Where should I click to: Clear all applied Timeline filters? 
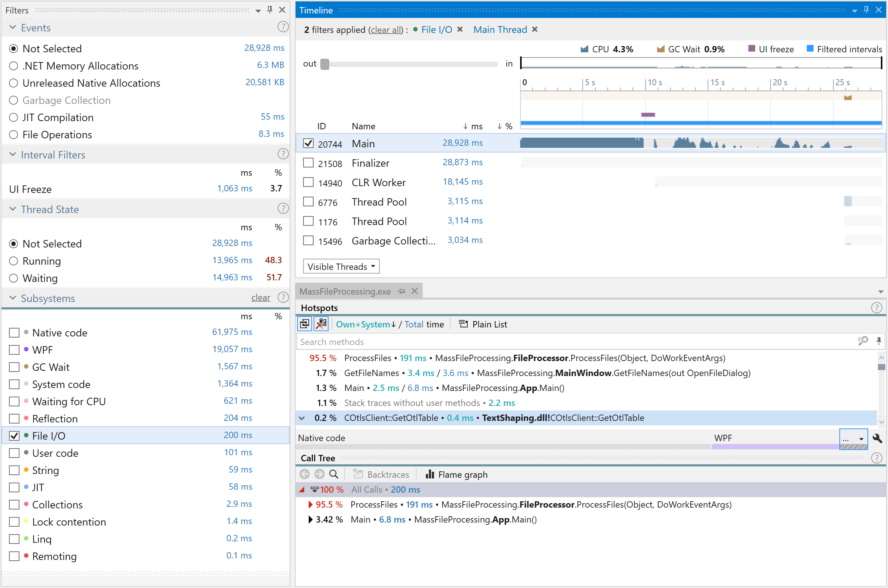pyautogui.click(x=385, y=30)
